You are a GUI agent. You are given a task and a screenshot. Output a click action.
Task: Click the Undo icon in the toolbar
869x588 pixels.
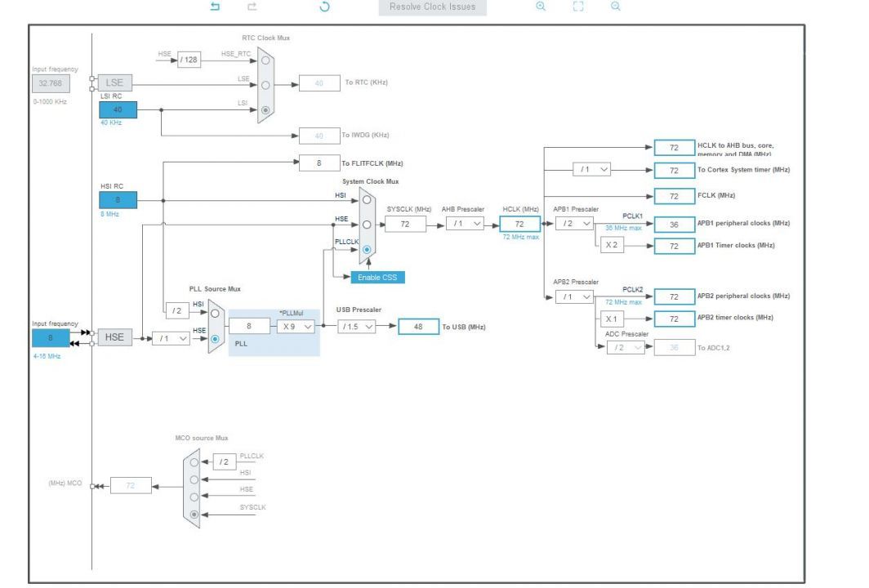click(214, 8)
